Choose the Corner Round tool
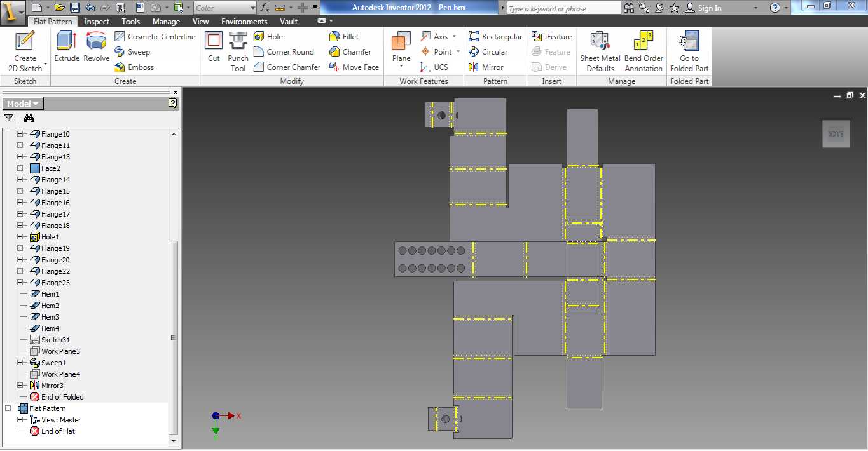This screenshot has height=451, width=868. (x=284, y=51)
